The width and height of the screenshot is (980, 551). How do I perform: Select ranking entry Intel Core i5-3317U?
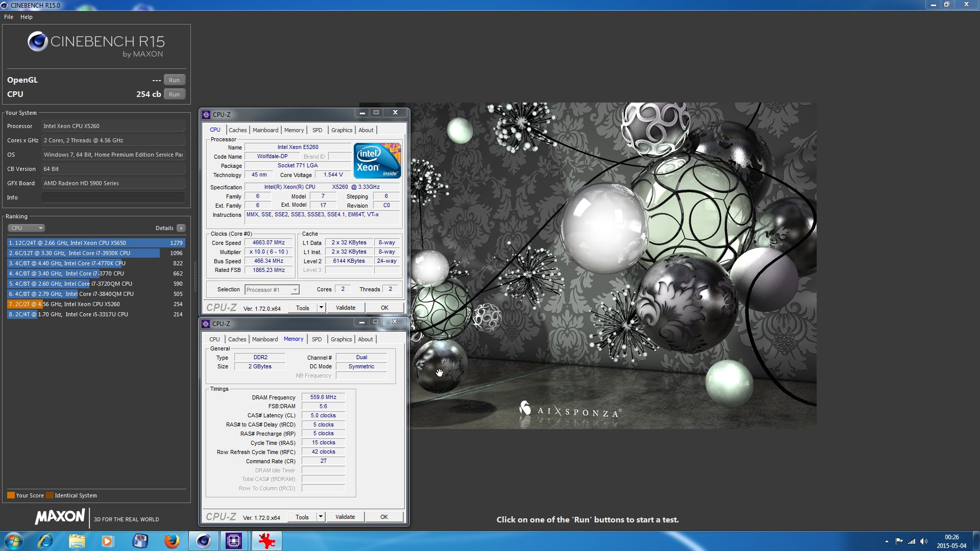(96, 314)
